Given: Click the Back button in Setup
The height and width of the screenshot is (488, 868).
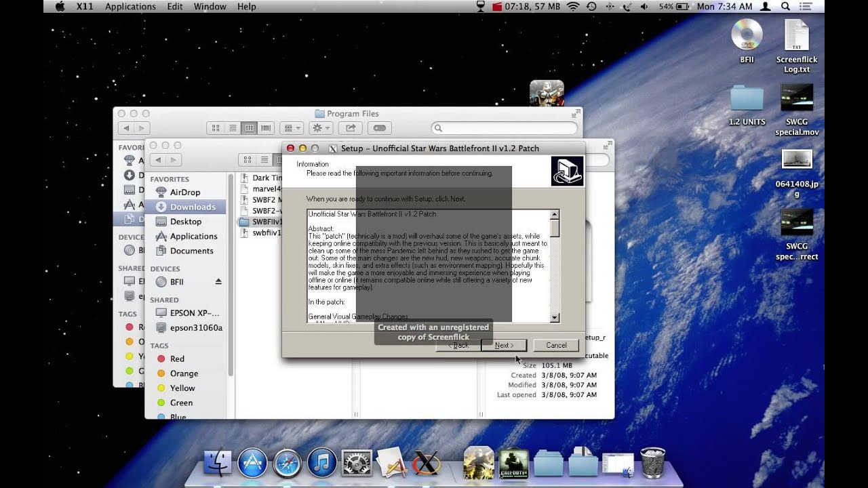Looking at the screenshot, I should pos(458,345).
